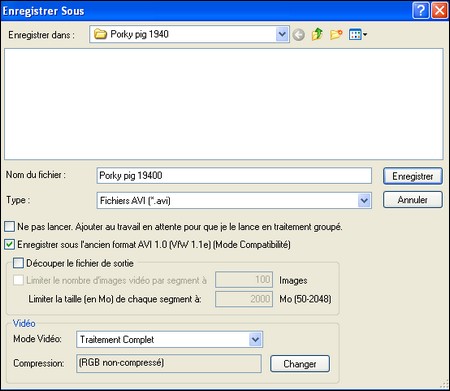Click the images-per-segment field showing 100
Viewport: 450px width, 391px height.
(x=244, y=279)
